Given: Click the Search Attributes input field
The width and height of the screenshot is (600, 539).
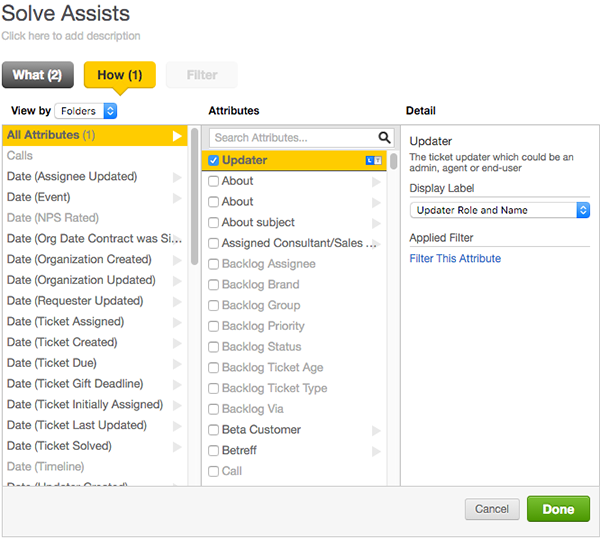Looking at the screenshot, I should [x=292, y=138].
